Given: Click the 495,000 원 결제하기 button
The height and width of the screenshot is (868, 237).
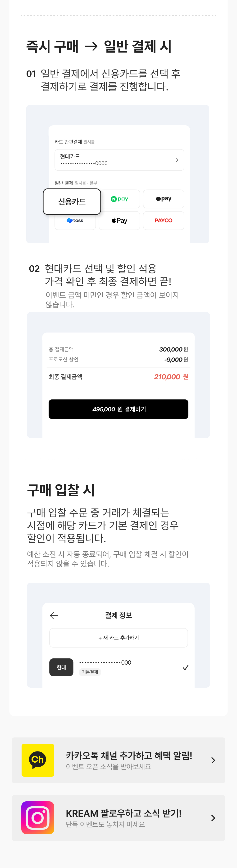Looking at the screenshot, I should click(118, 409).
